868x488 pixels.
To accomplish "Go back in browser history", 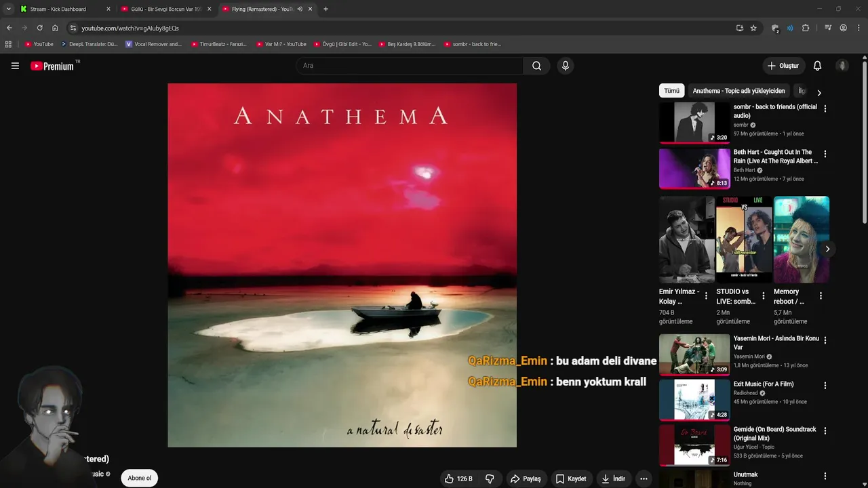I will point(9,28).
